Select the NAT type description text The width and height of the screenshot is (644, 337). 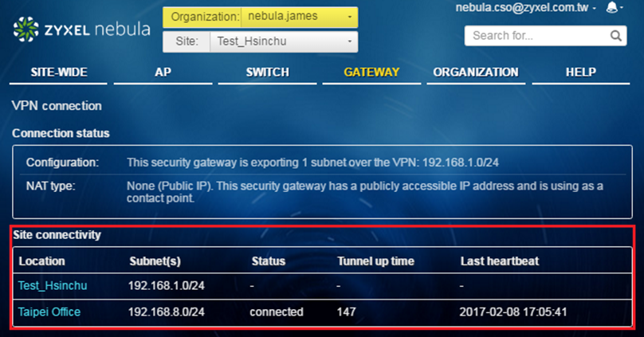click(x=365, y=192)
